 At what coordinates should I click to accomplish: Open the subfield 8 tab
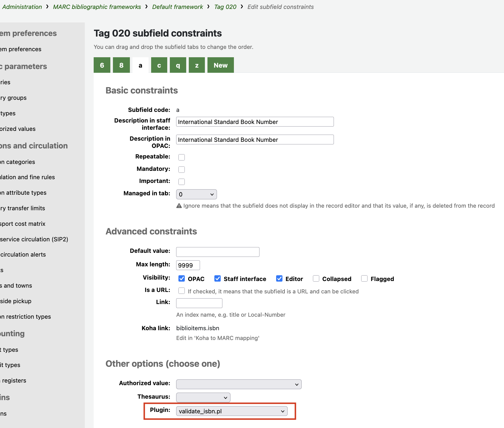121,65
